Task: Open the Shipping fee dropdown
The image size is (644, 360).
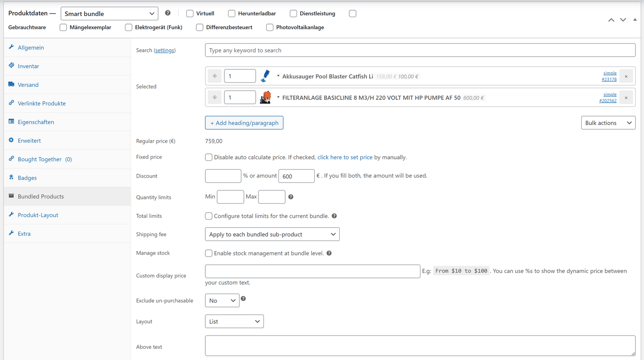Action: coord(272,234)
